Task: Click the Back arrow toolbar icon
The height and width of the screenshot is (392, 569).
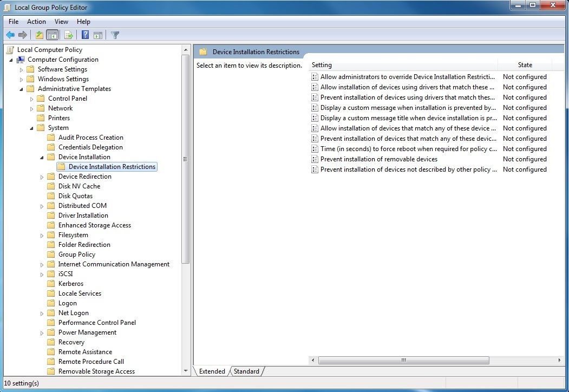Action: (10, 35)
